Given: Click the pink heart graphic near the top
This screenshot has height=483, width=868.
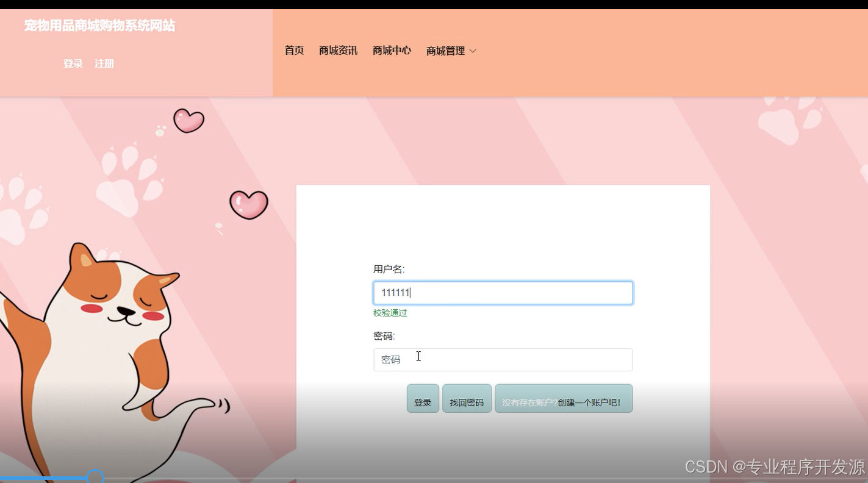Looking at the screenshot, I should (188, 121).
